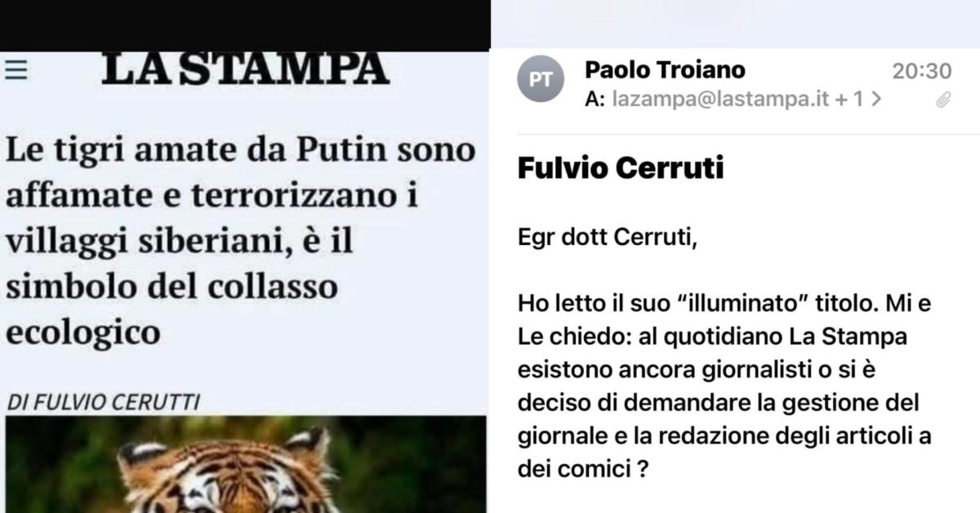Select the greeting Egr dott Cerruti
The width and height of the screenshot is (980, 513).
[x=608, y=239]
